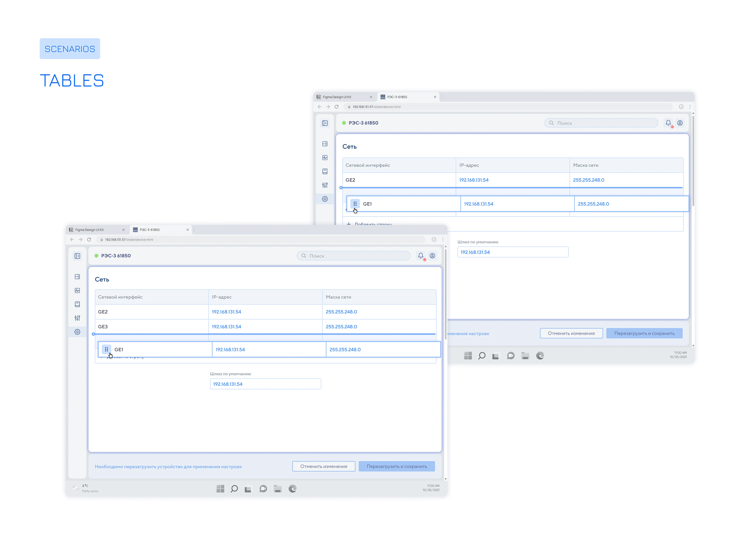This screenshot has width=756, height=535.
Task: Open sliders tuning icon in front window sidebar
Action: point(77,318)
